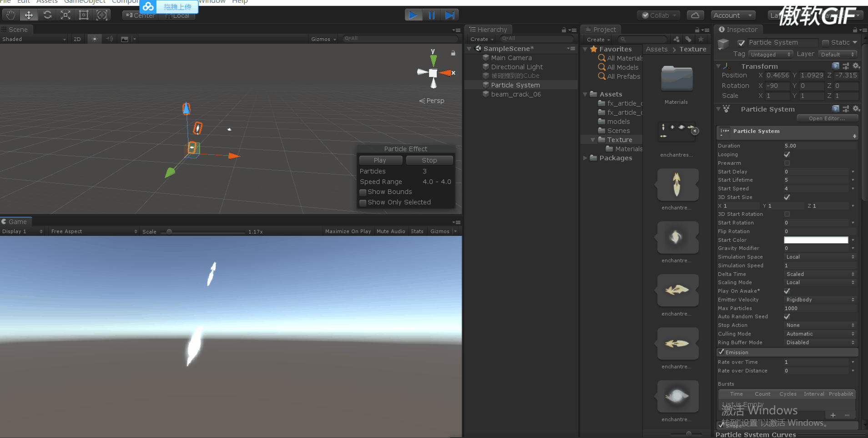Select the Move tool
The image size is (868, 438).
click(29, 15)
